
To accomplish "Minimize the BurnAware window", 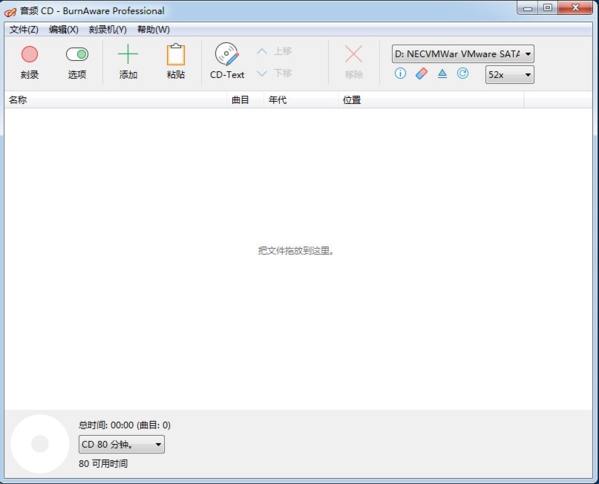I will [x=528, y=8].
